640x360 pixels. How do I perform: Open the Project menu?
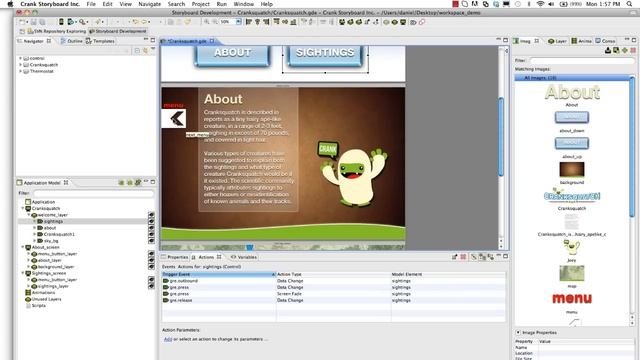pos(200,4)
